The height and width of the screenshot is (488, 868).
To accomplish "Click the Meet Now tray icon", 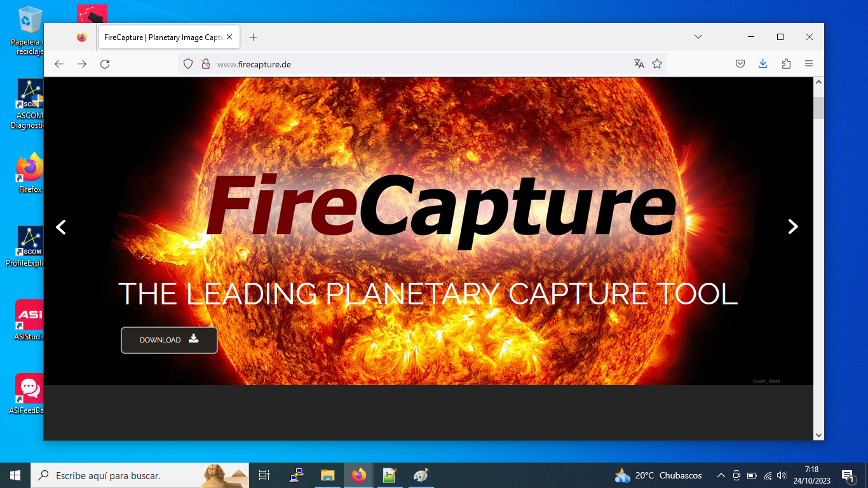I will [736, 475].
